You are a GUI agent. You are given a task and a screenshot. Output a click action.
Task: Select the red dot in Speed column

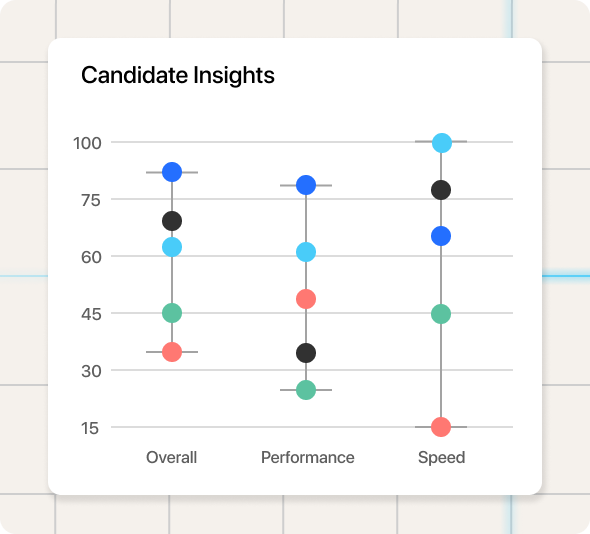[x=441, y=427]
